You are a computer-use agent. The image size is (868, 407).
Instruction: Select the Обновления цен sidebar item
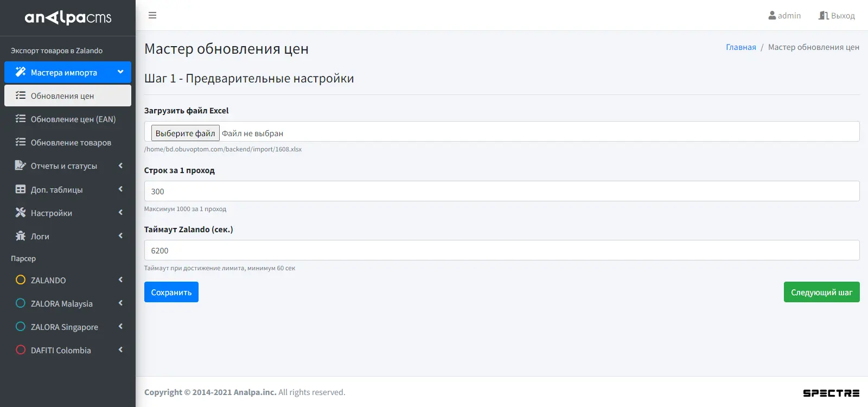pyautogui.click(x=68, y=96)
